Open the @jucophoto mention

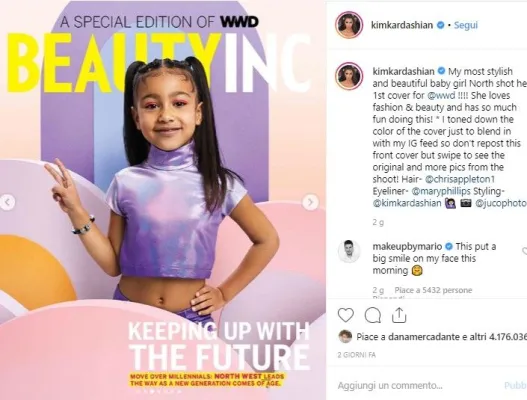(501, 203)
